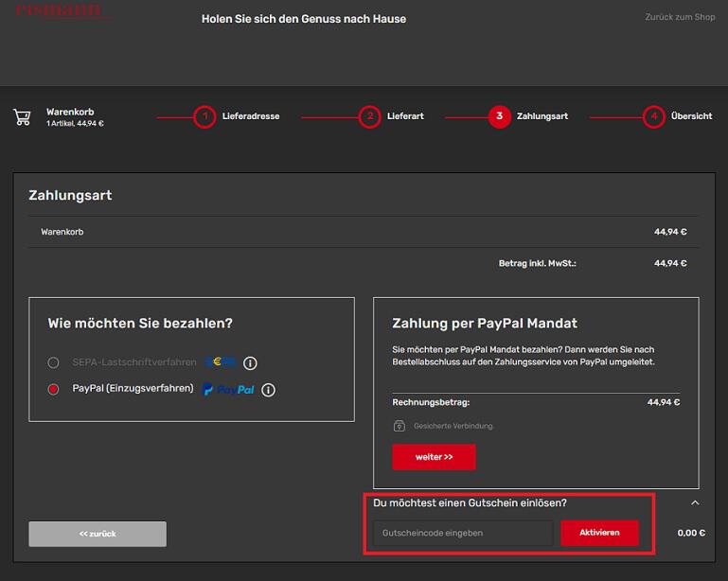Screen dimensions: 728x581
Task: Follow the Zurück zum Shop link
Action: pyautogui.click(x=680, y=17)
